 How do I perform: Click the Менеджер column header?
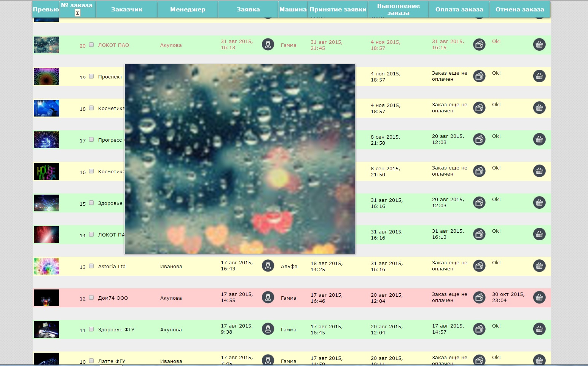tap(188, 9)
